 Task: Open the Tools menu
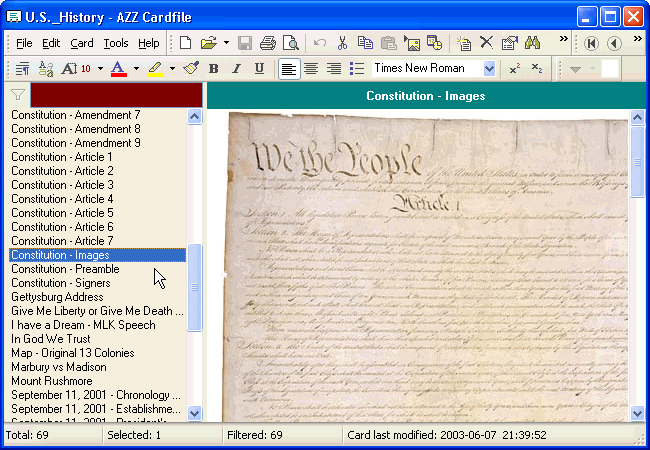tap(116, 43)
